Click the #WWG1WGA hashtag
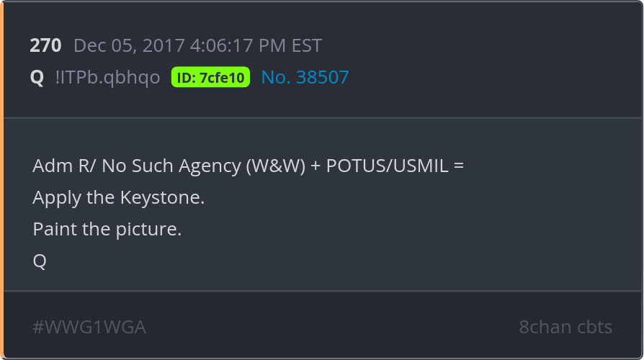Viewport: 644px width, 360px height. point(89,327)
